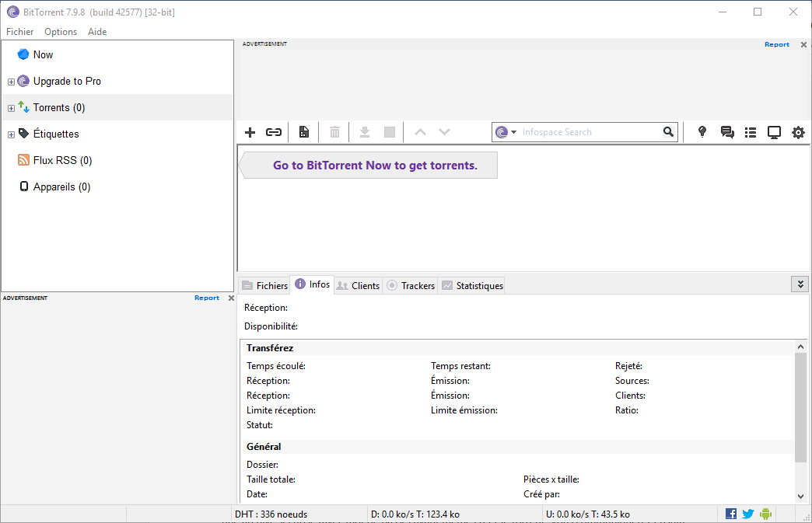The image size is (812, 523).
Task: Maximize the BitTorrent window
Action: click(x=758, y=12)
